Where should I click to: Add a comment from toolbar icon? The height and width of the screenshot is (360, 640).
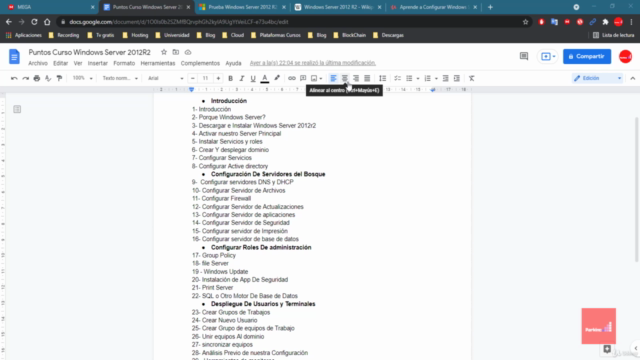pyautogui.click(x=303, y=78)
